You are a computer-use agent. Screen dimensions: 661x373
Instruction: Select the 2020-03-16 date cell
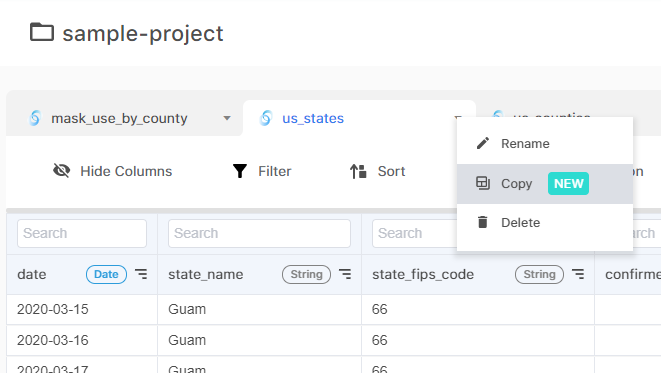[x=82, y=340]
